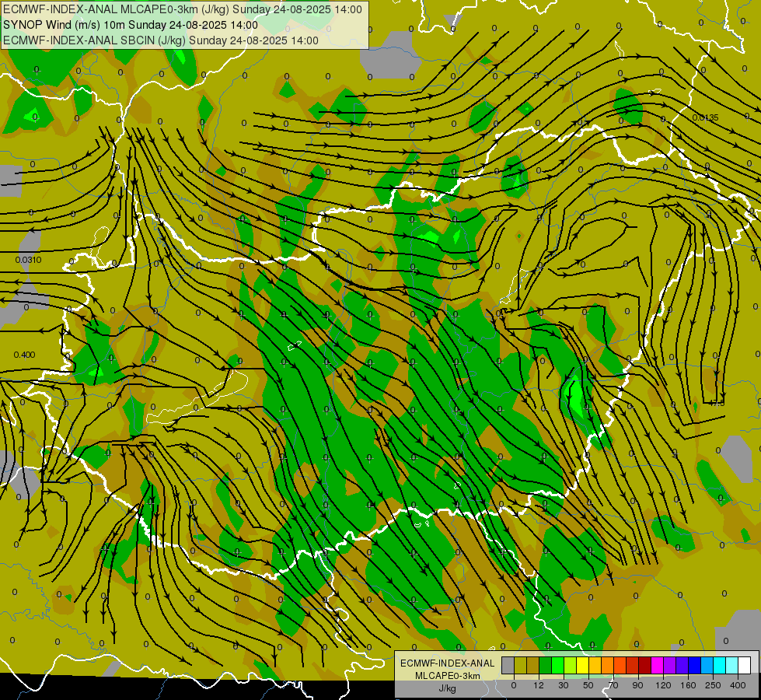
Task: Select the bright green legend swatch
Action: click(x=558, y=665)
